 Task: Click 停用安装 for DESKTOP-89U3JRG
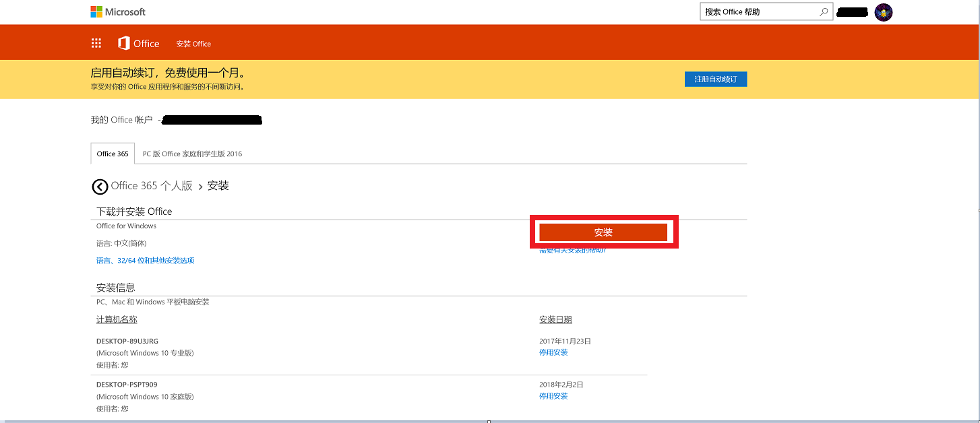pos(553,352)
